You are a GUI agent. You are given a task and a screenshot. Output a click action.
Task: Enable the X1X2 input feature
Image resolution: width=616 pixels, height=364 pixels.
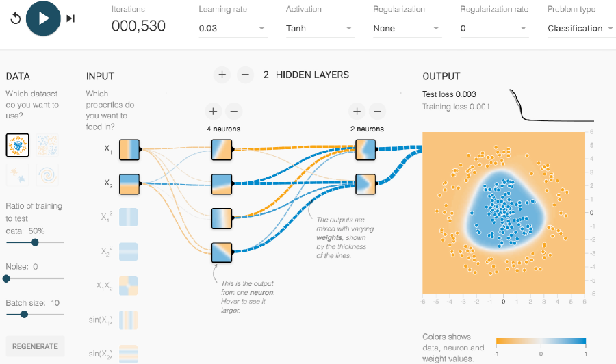tap(129, 286)
